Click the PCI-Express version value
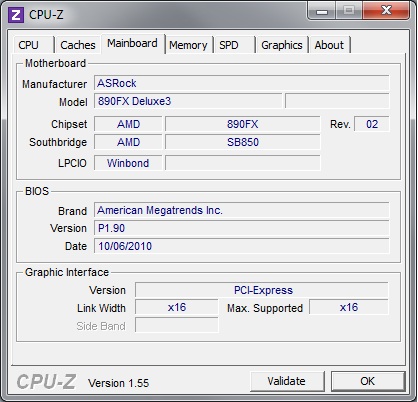Image resolution: width=418 pixels, height=402 pixels. 262,290
